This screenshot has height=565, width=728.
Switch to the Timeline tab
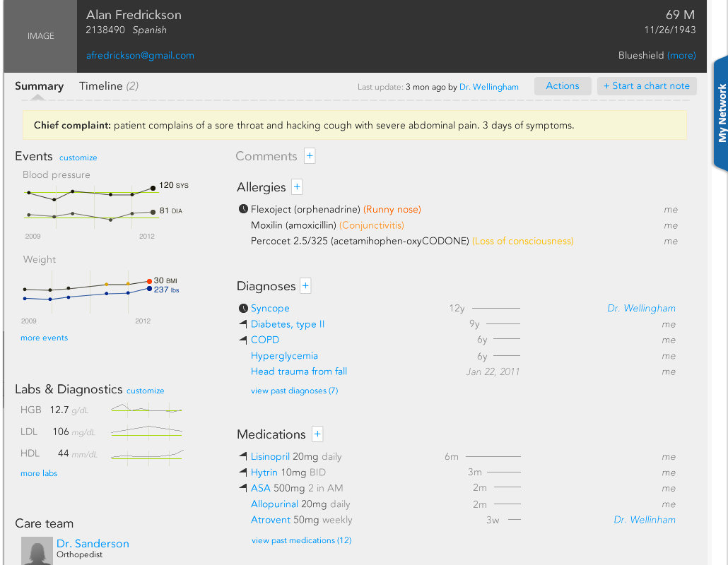[x=108, y=86]
